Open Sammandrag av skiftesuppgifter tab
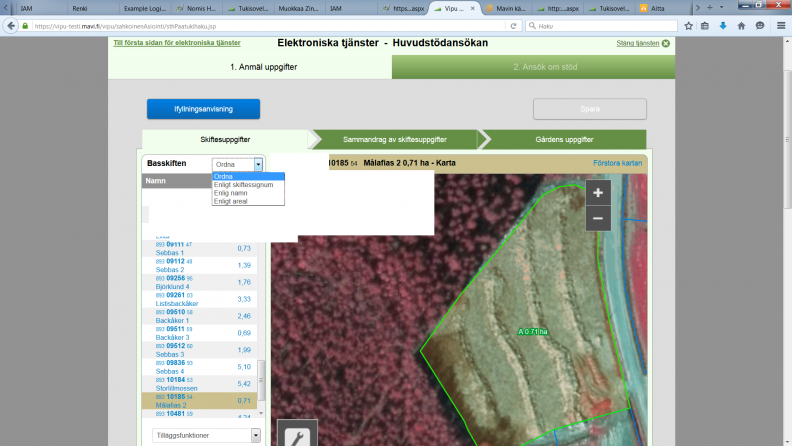Image resolution: width=792 pixels, height=446 pixels. tap(394, 139)
